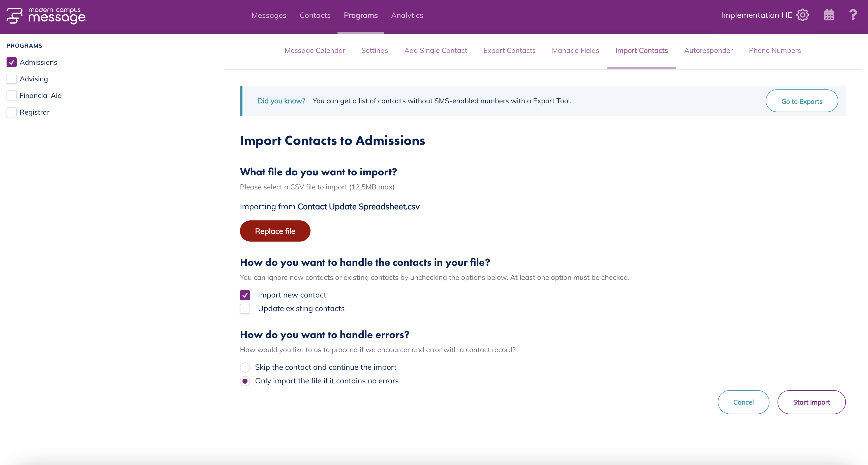Uncheck the Admissions program checkbox
This screenshot has height=465, width=868.
11,62
